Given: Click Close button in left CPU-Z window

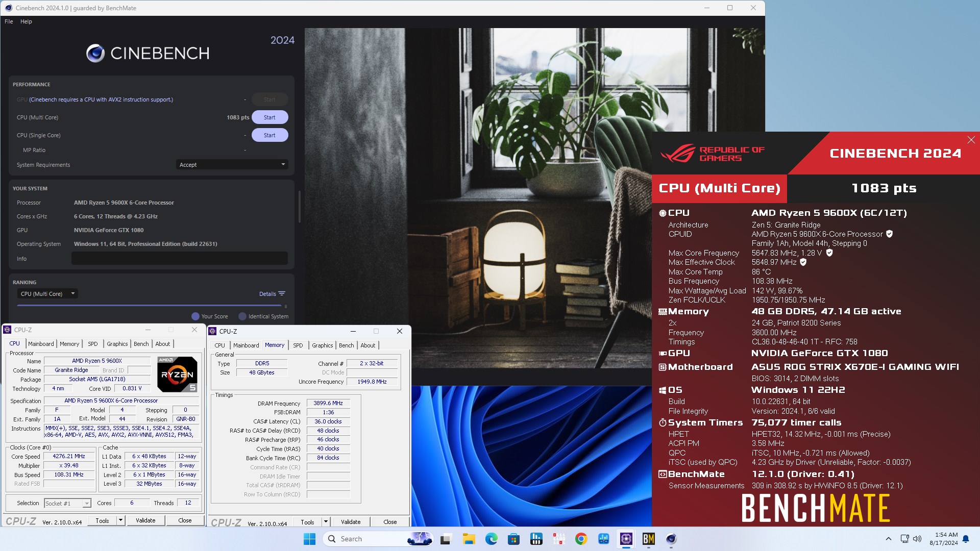Looking at the screenshot, I should coord(185,521).
